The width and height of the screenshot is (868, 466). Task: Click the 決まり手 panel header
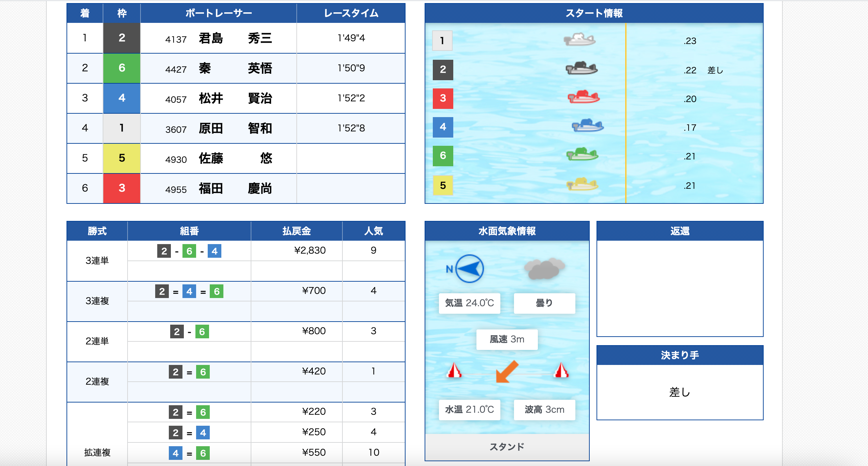(x=679, y=355)
